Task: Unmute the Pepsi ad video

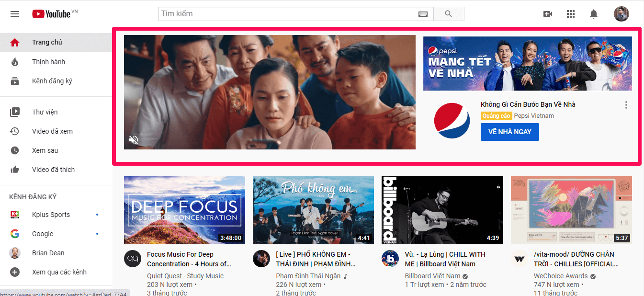Action: click(134, 140)
